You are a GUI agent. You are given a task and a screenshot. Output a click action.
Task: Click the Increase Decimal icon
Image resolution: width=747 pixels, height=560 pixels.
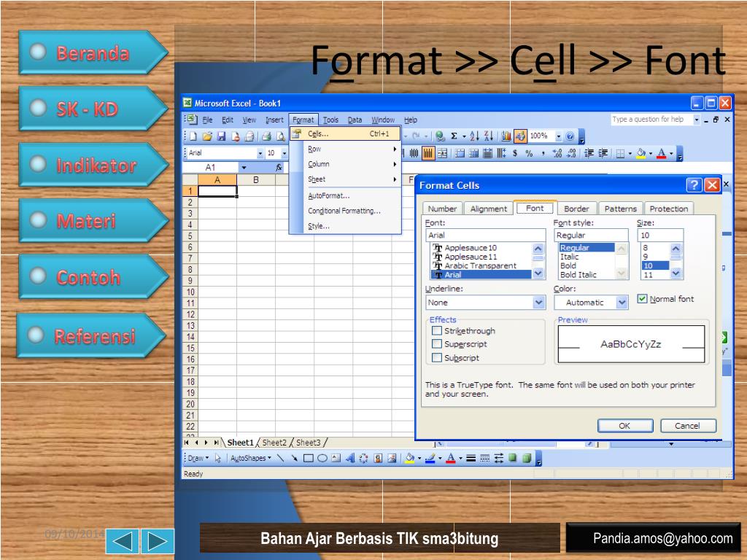coord(557,153)
